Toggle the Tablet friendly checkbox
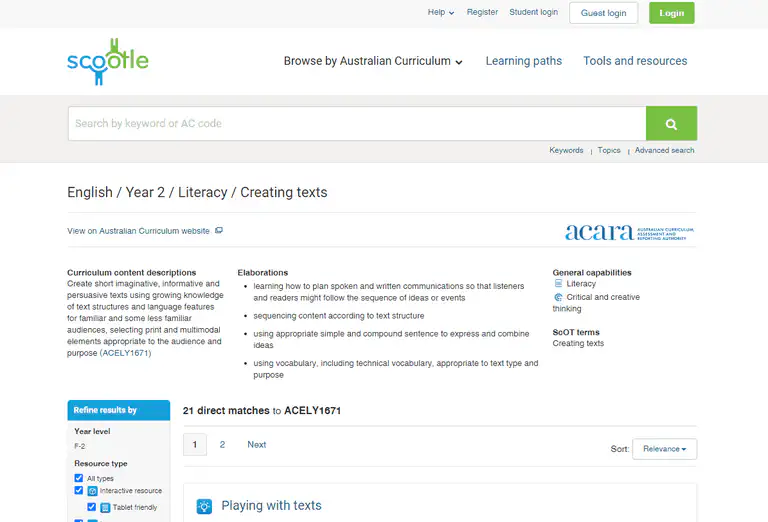768x522 pixels. (92, 507)
